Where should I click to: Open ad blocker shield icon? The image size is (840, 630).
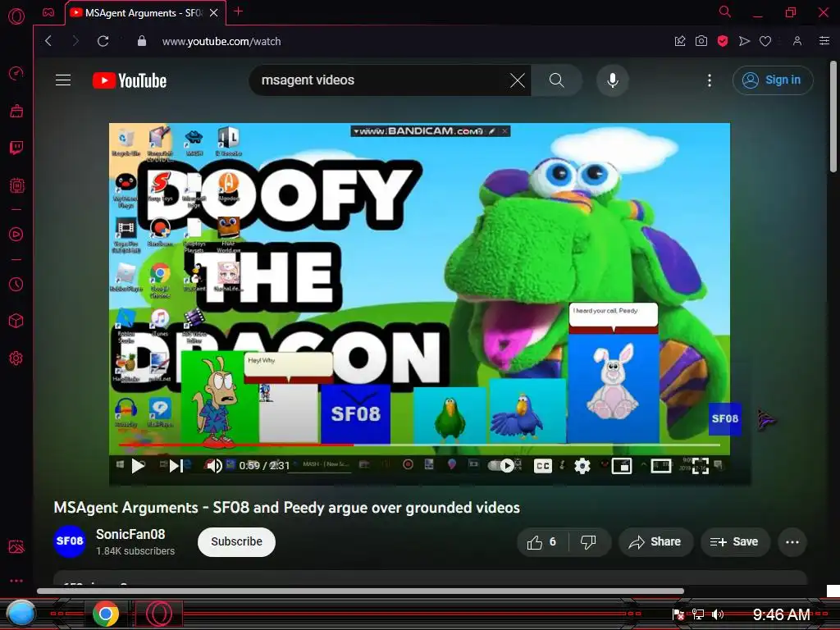(723, 41)
